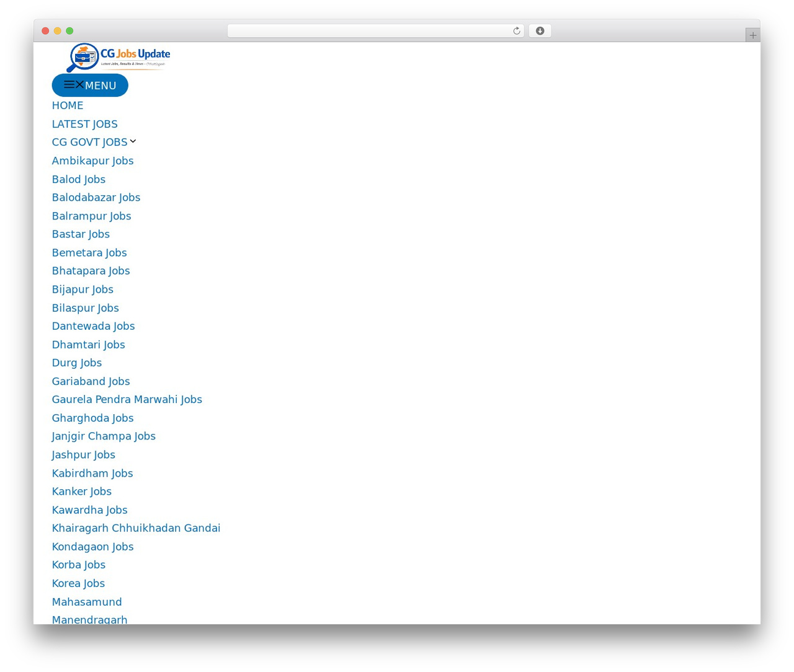
Task: Select the Dantewada Jobs link
Action: 93,325
